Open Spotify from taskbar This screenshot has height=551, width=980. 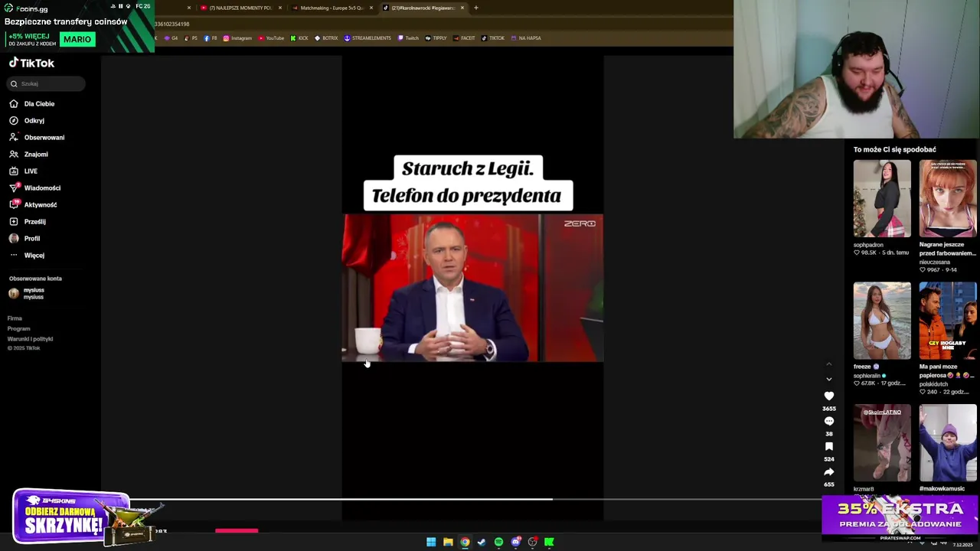(x=498, y=542)
